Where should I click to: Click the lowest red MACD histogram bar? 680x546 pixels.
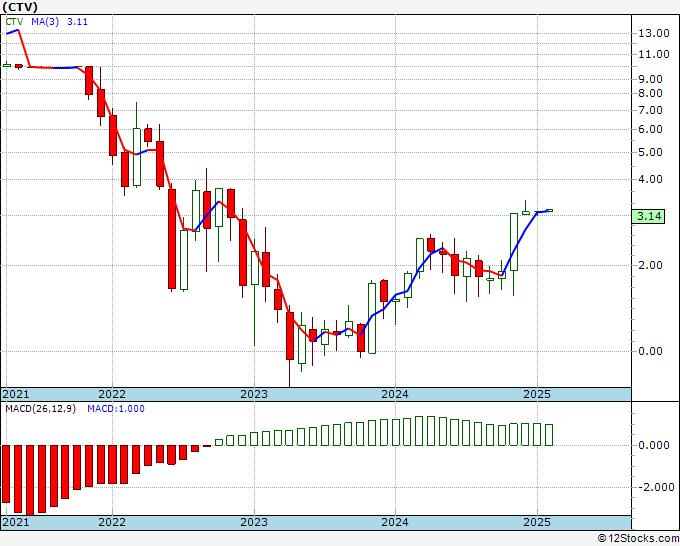tap(30, 480)
